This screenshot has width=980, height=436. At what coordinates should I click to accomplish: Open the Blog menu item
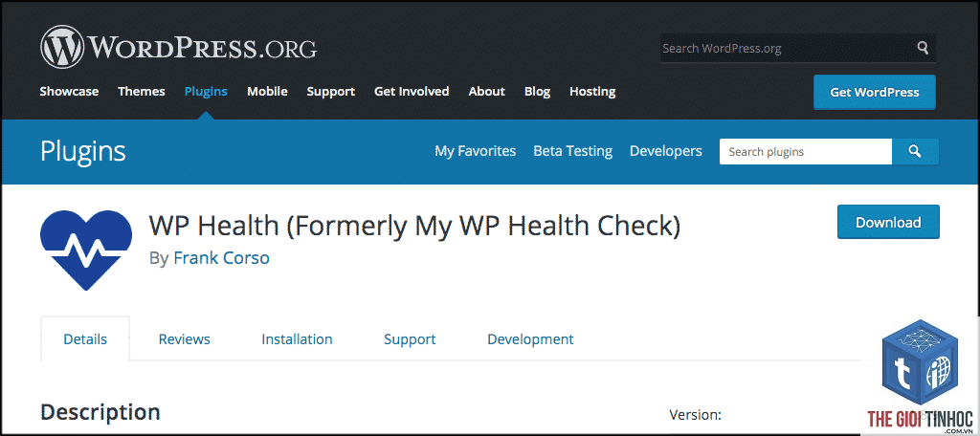pos(538,92)
